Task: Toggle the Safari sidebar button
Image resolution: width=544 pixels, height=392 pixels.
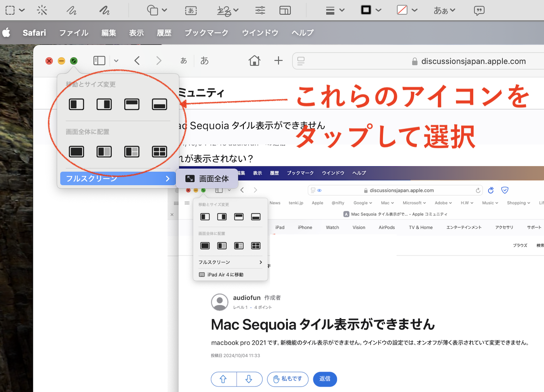Action: pyautogui.click(x=99, y=61)
